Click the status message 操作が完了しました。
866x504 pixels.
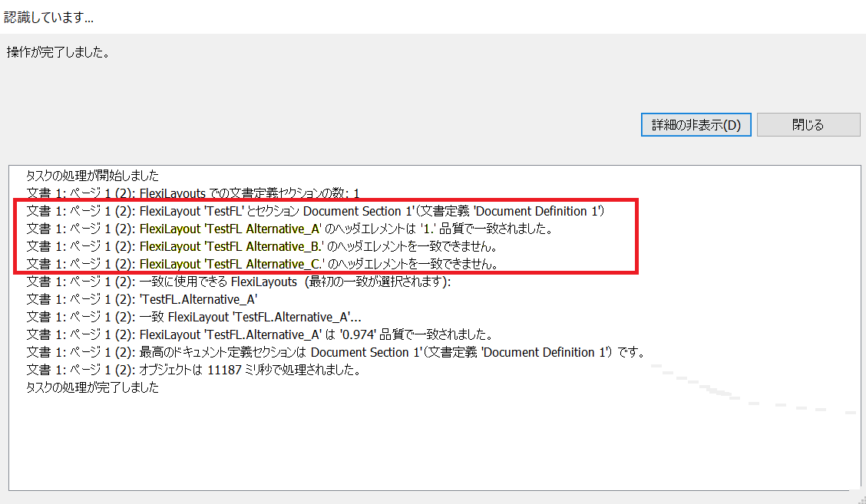[x=58, y=52]
